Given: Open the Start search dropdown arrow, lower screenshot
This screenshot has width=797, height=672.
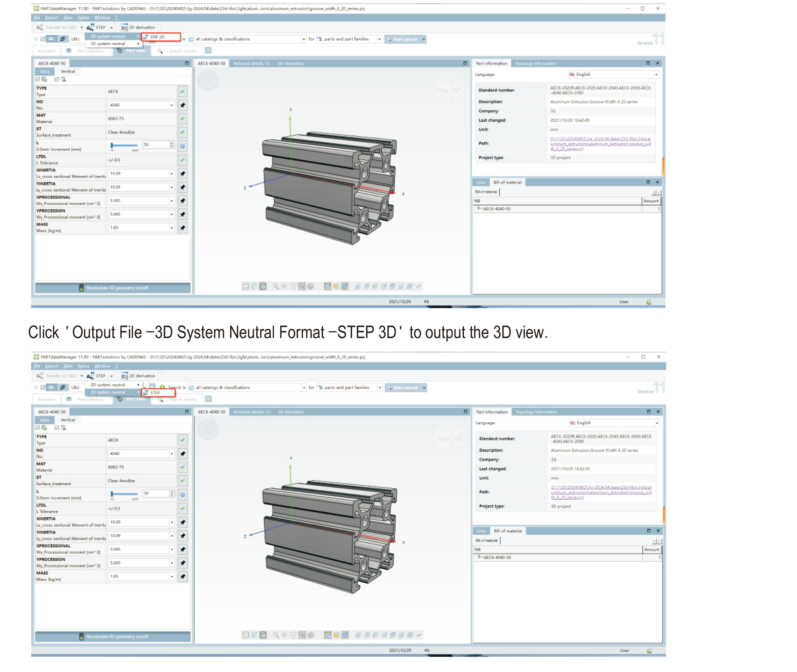Looking at the screenshot, I should coord(424,388).
